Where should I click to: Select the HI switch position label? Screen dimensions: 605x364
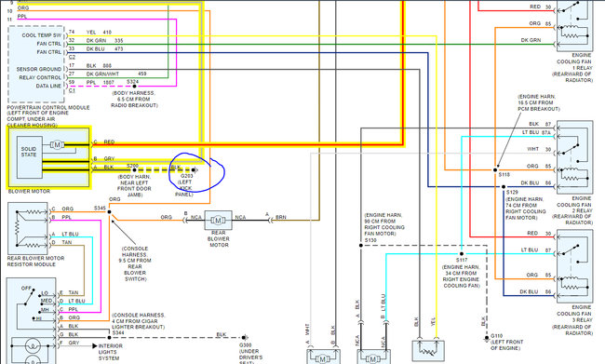point(39,318)
